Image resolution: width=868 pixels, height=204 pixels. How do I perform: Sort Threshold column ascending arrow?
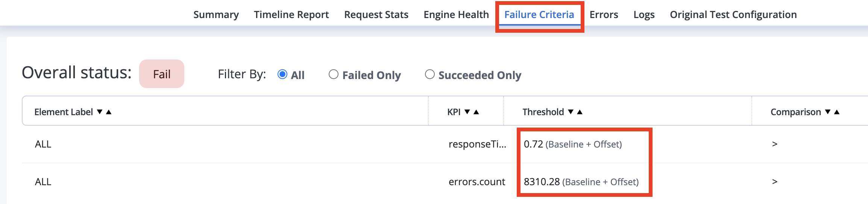tap(580, 112)
